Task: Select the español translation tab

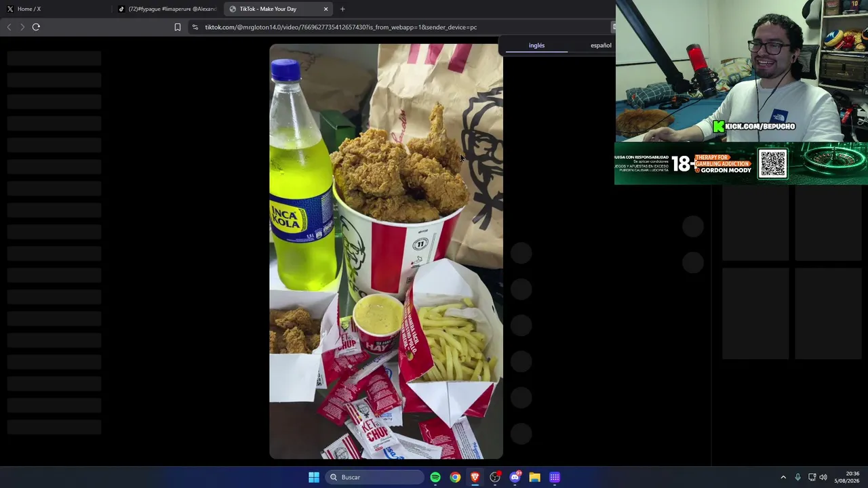Action: [x=601, y=45]
